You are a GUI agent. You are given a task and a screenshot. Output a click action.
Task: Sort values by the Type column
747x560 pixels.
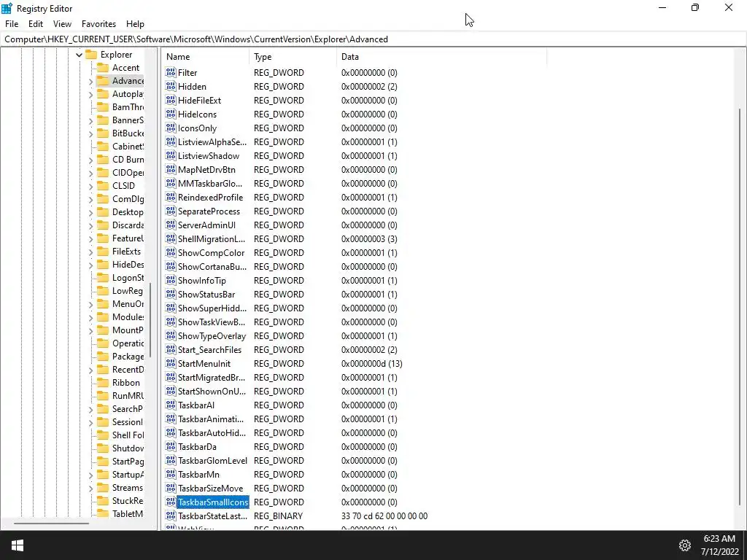coord(293,57)
